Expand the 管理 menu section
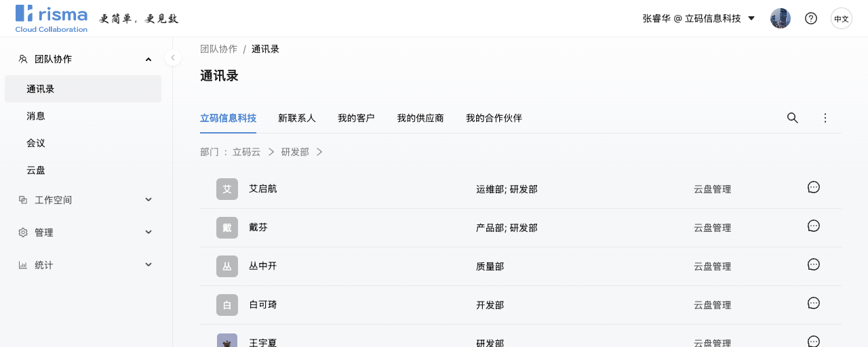 pos(85,232)
